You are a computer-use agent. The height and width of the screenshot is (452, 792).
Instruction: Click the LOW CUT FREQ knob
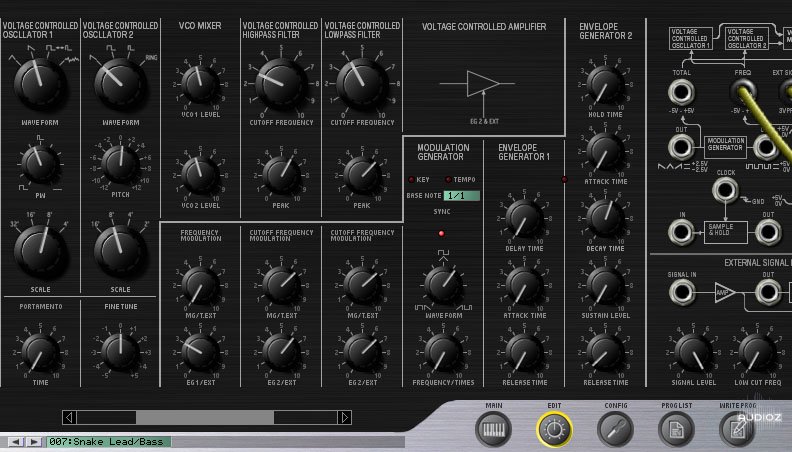point(757,352)
